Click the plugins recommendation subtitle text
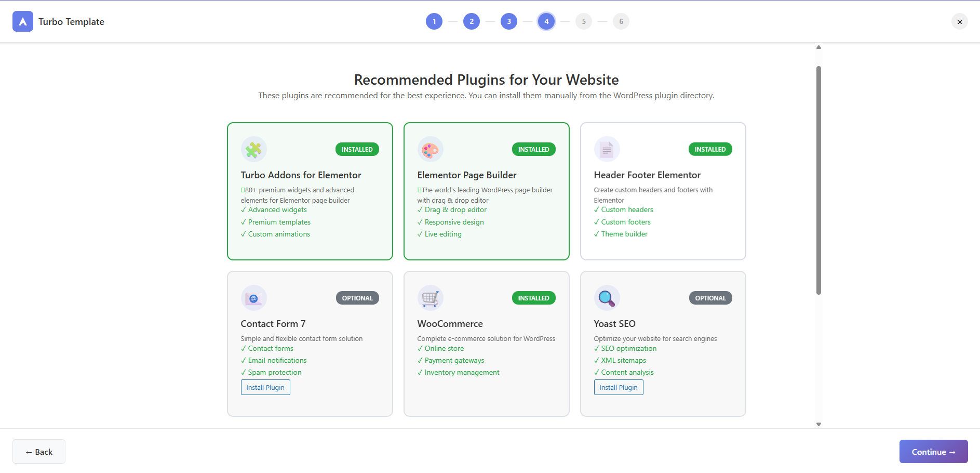 487,96
